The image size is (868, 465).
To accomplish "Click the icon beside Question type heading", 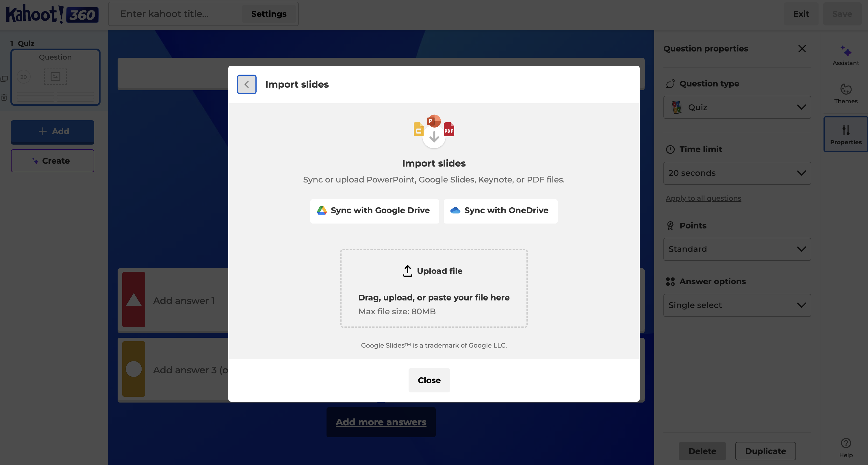I will [x=670, y=84].
